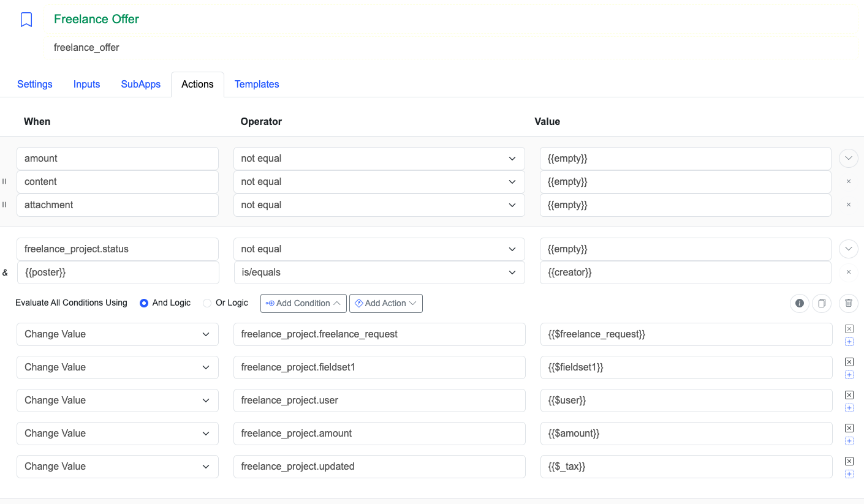864x504 pixels.
Task: Grab the drag handle of the content row
Action: [4, 182]
